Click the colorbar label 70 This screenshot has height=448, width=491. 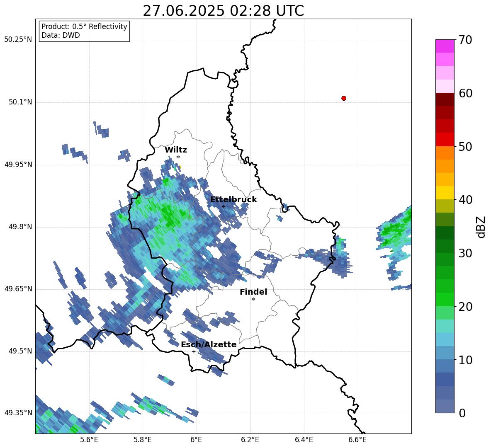(465, 40)
